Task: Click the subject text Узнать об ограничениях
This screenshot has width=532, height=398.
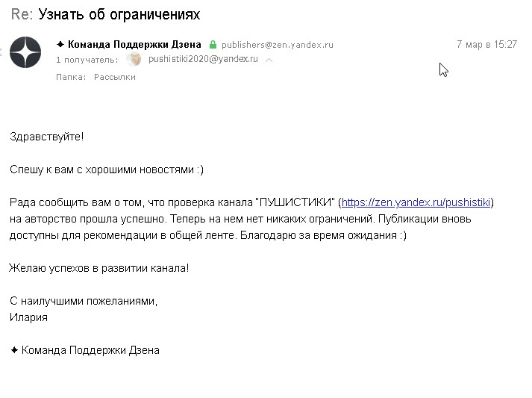Action: click(x=119, y=14)
